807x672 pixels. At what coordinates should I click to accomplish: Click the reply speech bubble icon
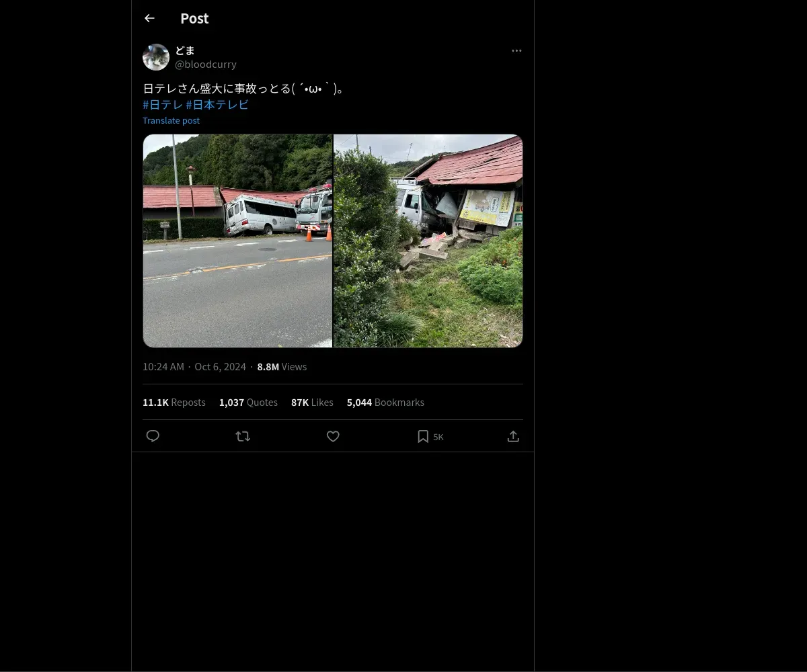click(x=153, y=436)
